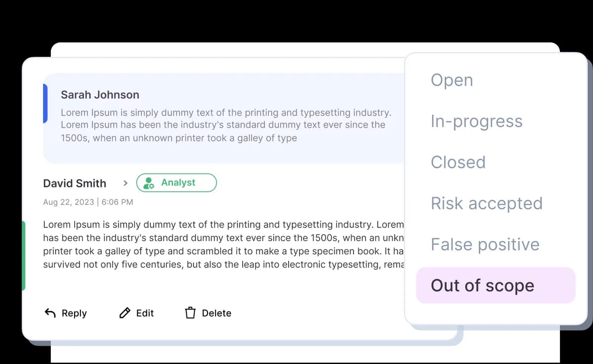Click the reply arrow icon
The width and height of the screenshot is (593, 364).
coord(50,313)
